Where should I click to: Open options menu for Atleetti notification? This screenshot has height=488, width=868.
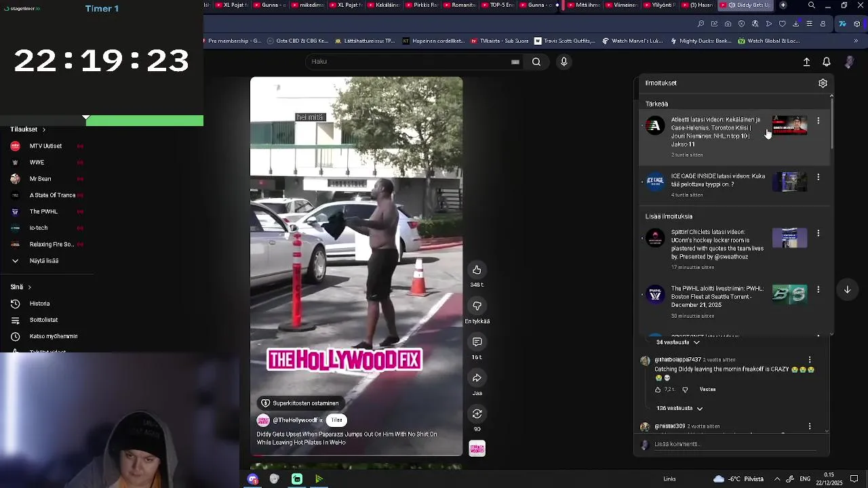coord(818,121)
